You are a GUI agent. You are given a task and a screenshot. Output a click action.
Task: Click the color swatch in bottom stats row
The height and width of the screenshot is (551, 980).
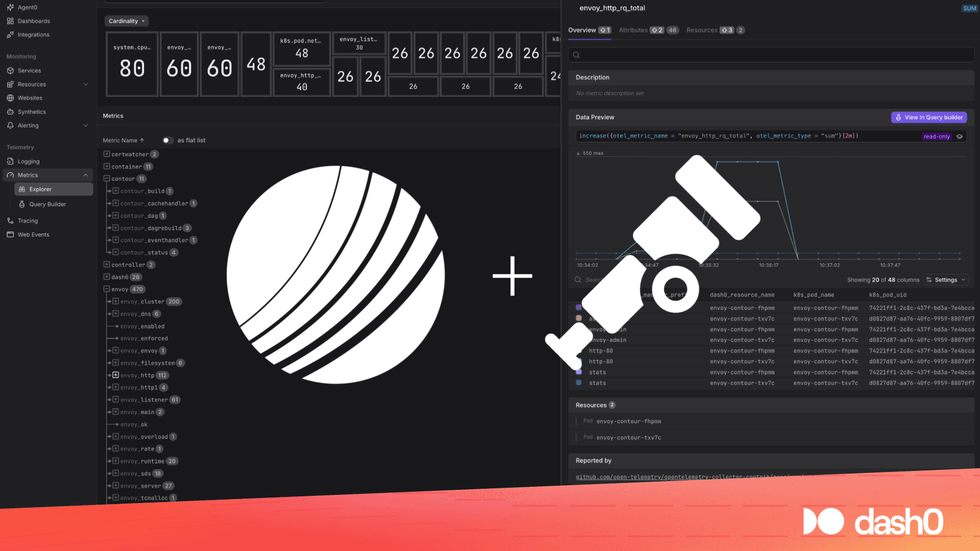579,382
